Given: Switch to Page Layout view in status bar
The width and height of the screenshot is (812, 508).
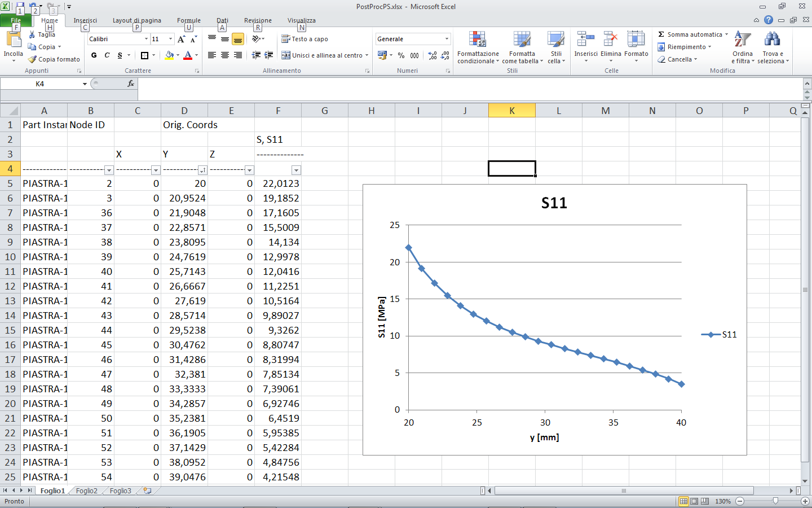Looking at the screenshot, I should click(x=694, y=501).
